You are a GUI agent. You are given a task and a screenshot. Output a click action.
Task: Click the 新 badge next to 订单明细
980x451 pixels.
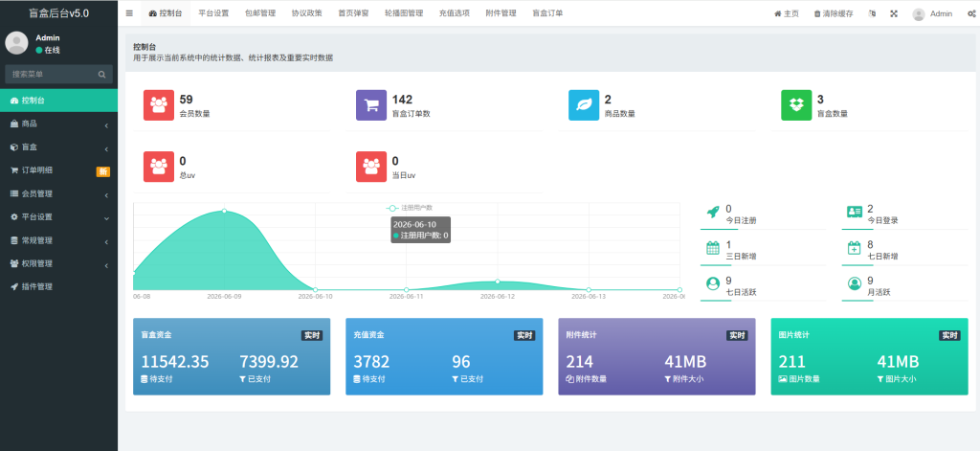[x=103, y=171]
